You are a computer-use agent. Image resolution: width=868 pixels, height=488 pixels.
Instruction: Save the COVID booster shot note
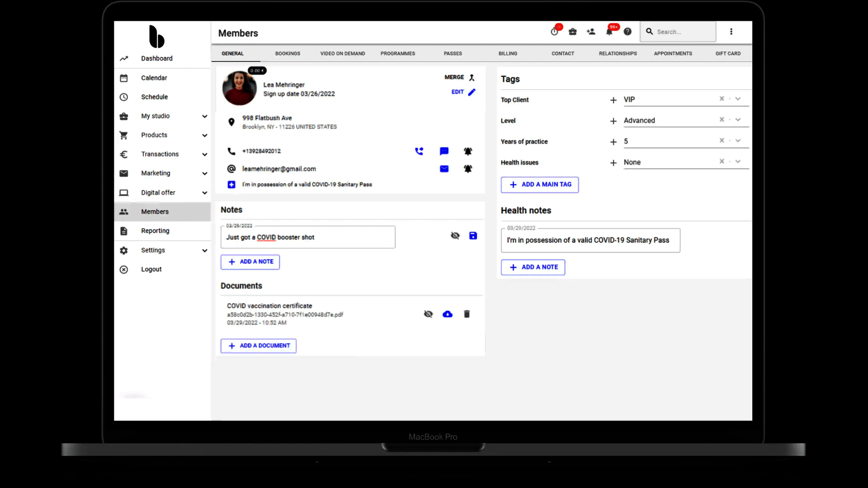(x=473, y=235)
